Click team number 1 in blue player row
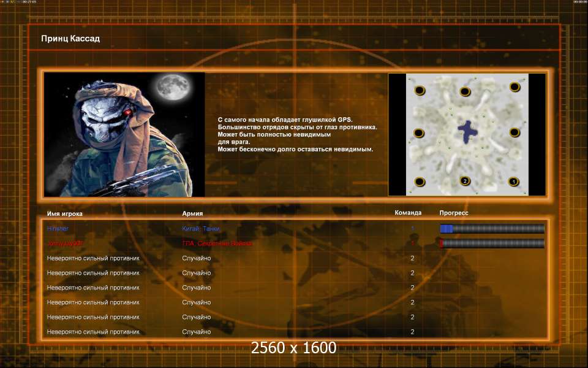 coord(412,228)
